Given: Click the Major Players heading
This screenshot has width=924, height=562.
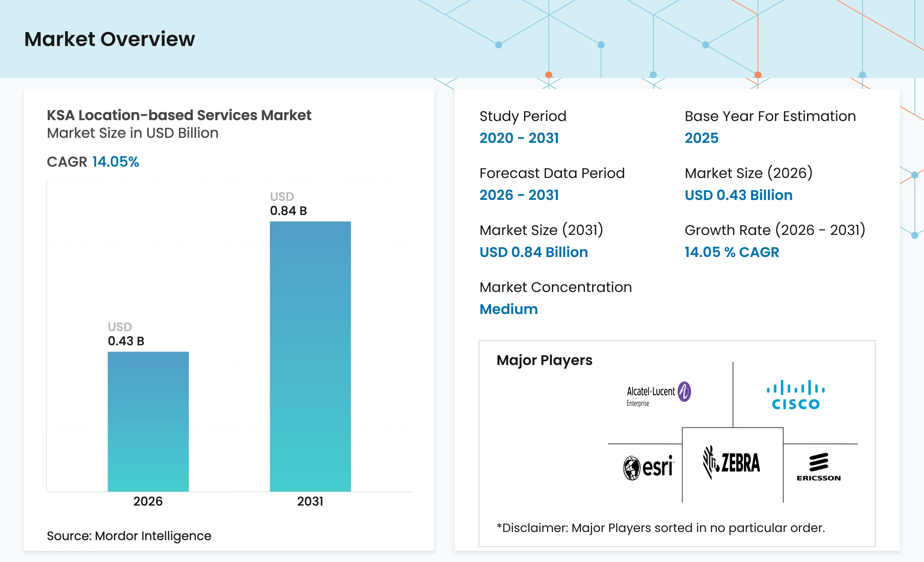Looking at the screenshot, I should tap(544, 360).
